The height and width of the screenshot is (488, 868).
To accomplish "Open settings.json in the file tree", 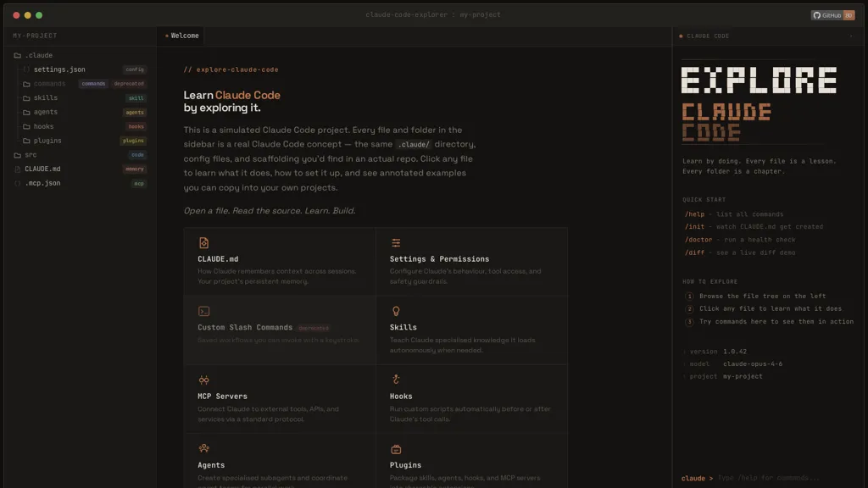I will [x=59, y=69].
